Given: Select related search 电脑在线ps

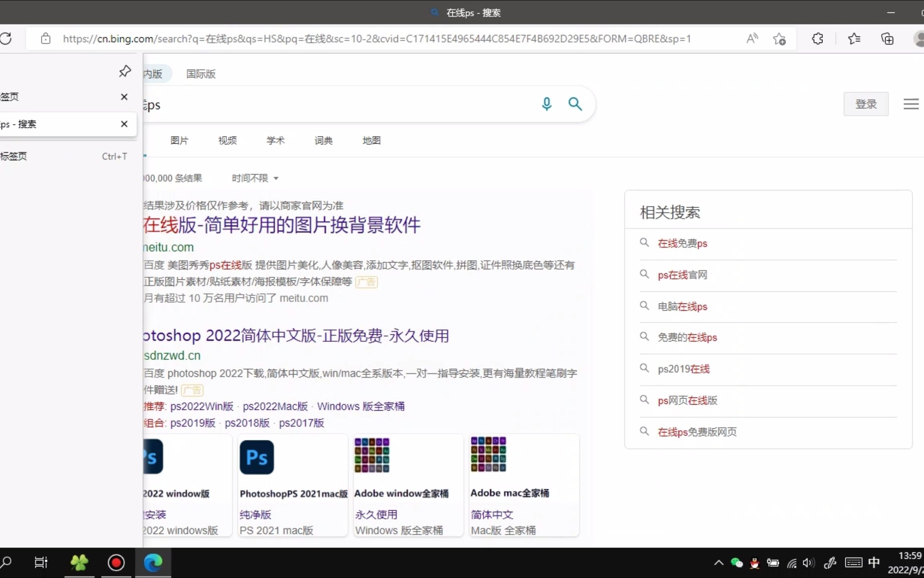Looking at the screenshot, I should point(682,307).
